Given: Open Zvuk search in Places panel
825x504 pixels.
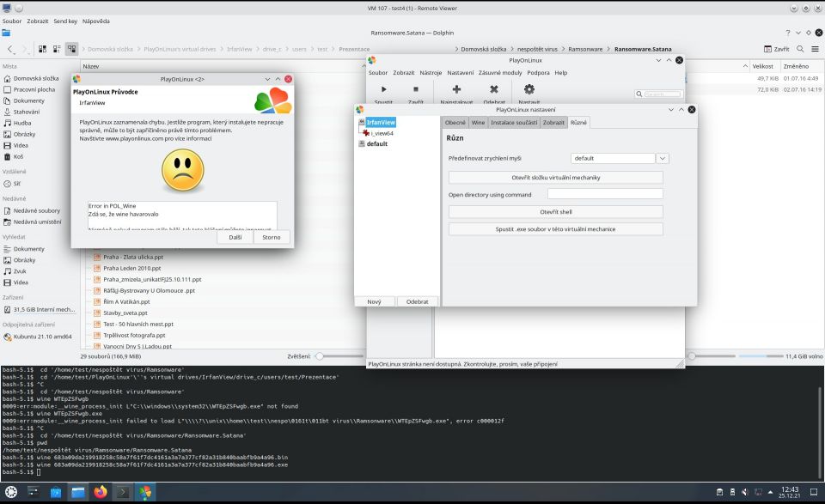Looking at the screenshot, I should (20, 271).
